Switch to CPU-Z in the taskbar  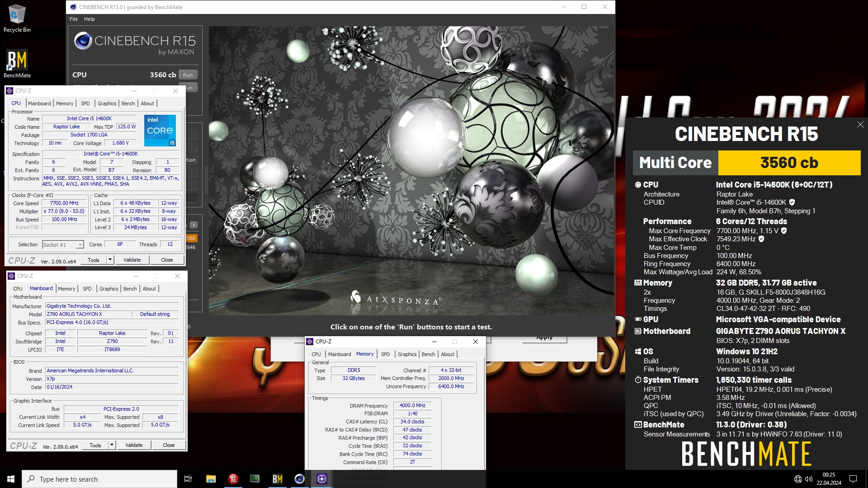pyautogui.click(x=321, y=479)
